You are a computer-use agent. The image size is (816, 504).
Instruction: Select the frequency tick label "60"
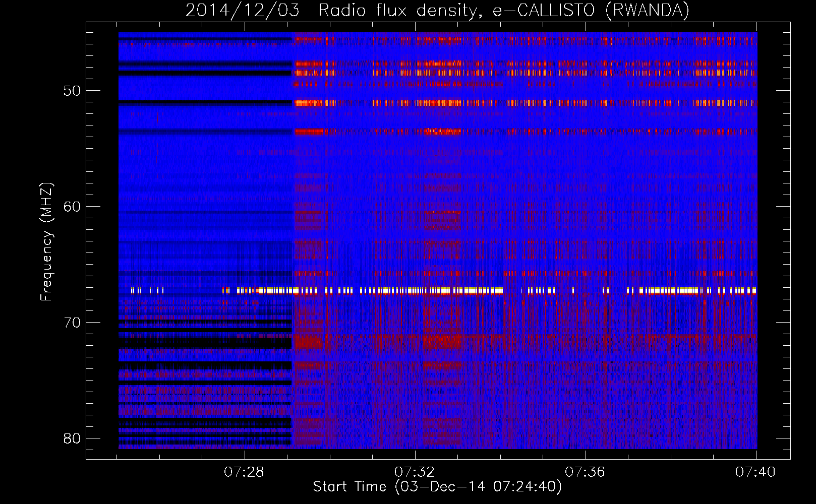72,207
